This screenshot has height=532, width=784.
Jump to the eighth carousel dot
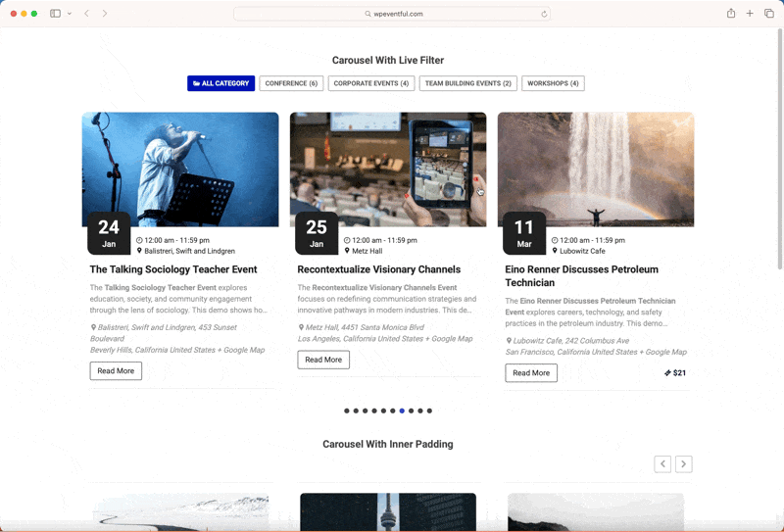pos(411,411)
